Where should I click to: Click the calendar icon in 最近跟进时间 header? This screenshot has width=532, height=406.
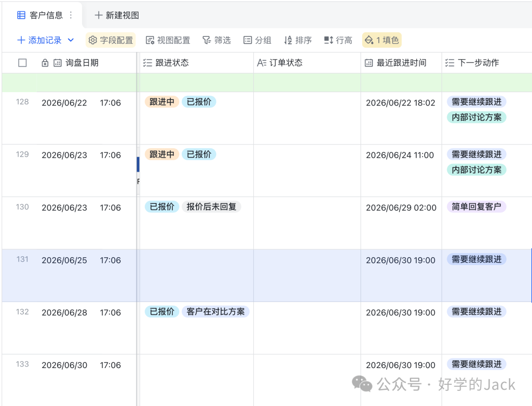click(x=369, y=63)
